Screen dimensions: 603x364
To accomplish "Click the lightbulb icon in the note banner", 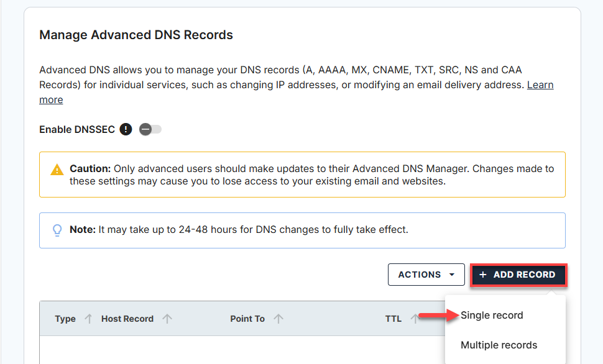I will click(x=57, y=230).
